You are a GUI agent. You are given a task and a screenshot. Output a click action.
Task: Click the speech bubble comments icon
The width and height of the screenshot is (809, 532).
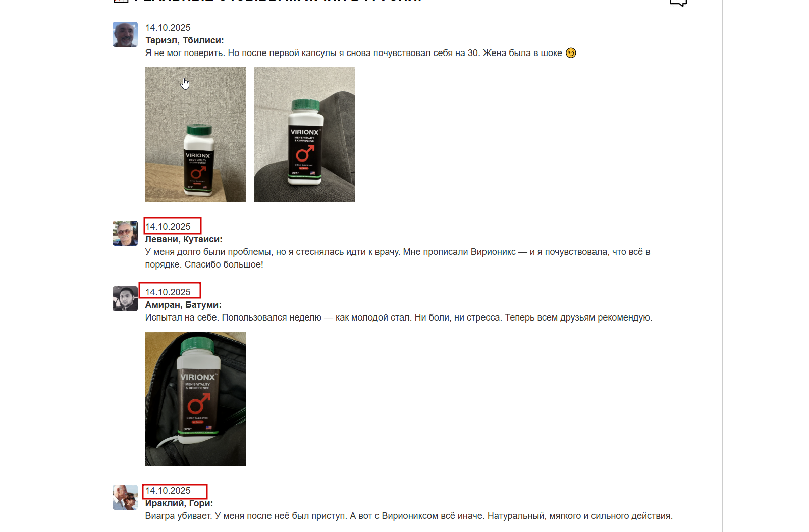point(678,3)
